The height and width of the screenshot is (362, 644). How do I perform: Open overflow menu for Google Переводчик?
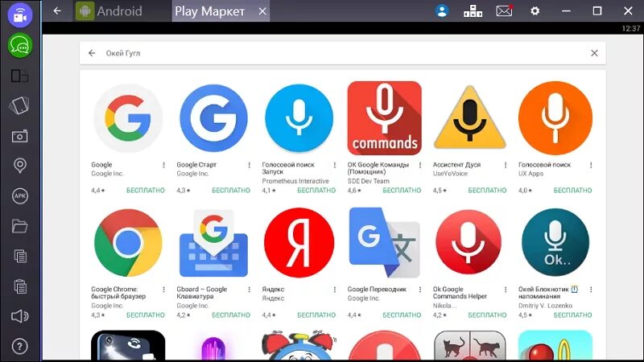tap(420, 290)
